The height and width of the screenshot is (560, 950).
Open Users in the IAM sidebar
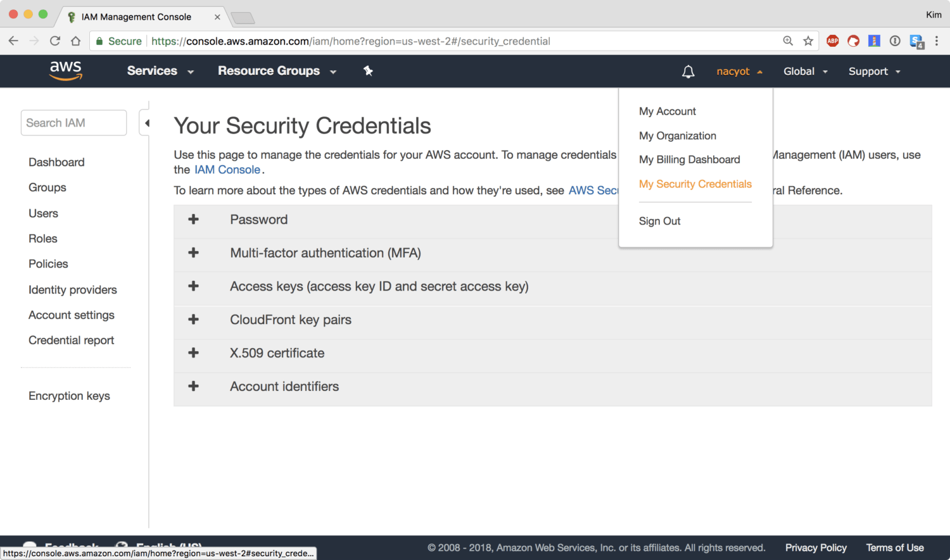click(43, 213)
